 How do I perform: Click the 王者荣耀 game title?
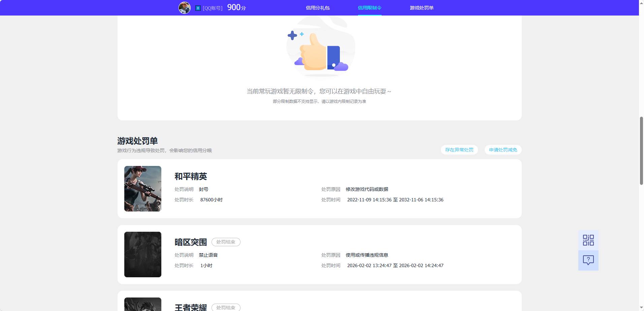[191, 307]
